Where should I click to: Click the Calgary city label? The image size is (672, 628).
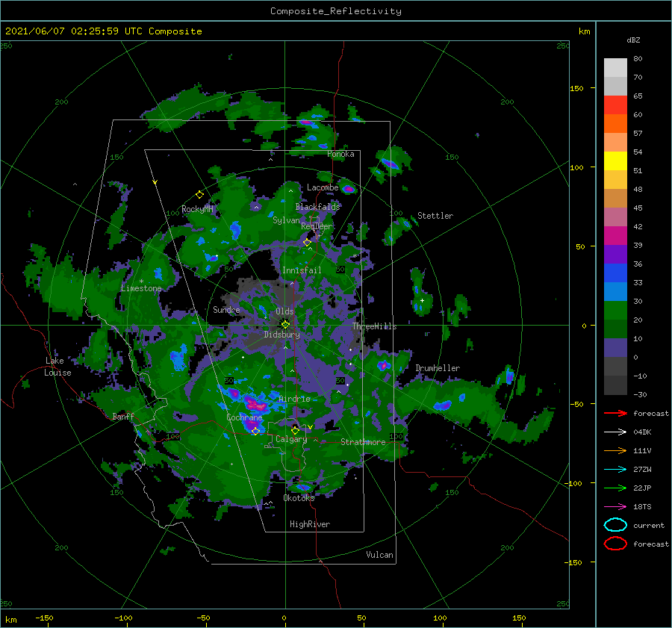point(291,439)
